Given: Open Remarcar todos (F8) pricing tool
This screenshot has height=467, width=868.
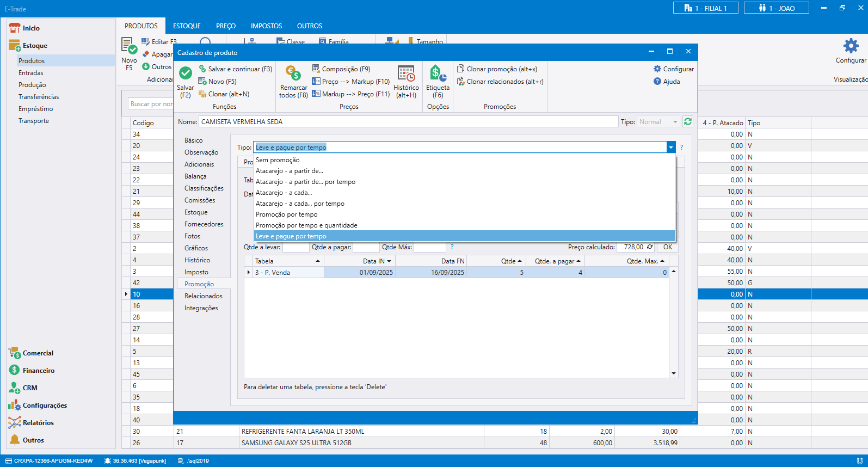Looking at the screenshot, I should click(293, 73).
